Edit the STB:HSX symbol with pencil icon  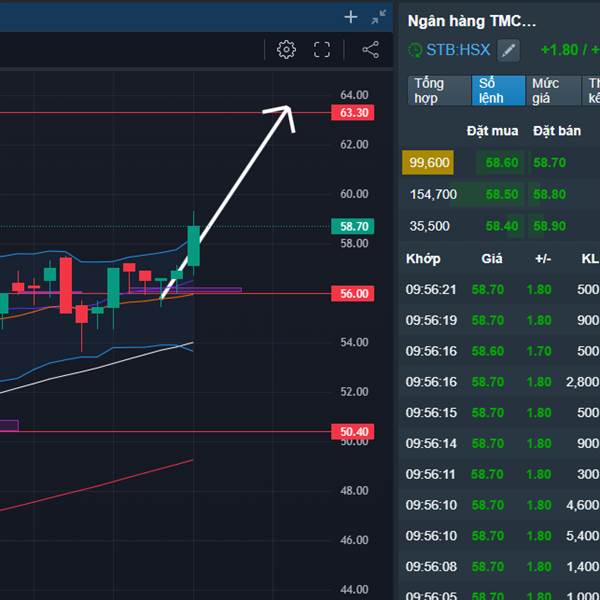point(508,50)
